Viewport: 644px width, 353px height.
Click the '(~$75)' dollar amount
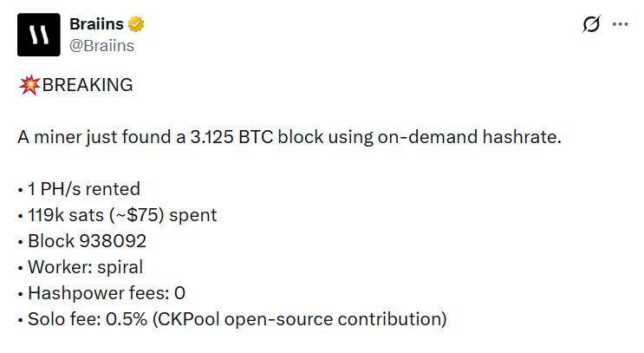click(x=127, y=215)
